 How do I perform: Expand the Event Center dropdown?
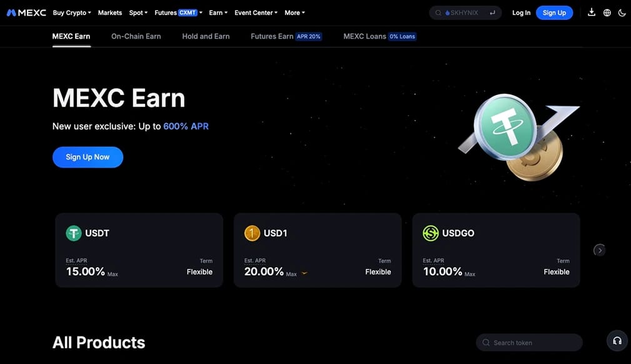click(x=256, y=13)
